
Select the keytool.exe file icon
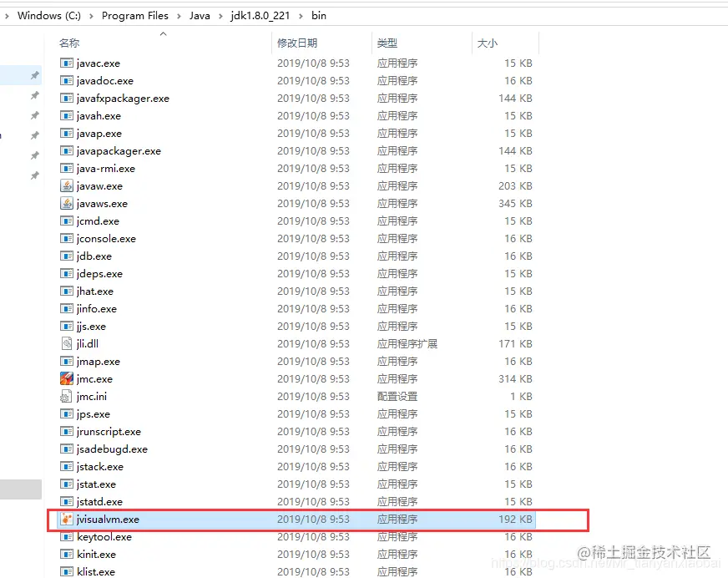pyautogui.click(x=67, y=536)
